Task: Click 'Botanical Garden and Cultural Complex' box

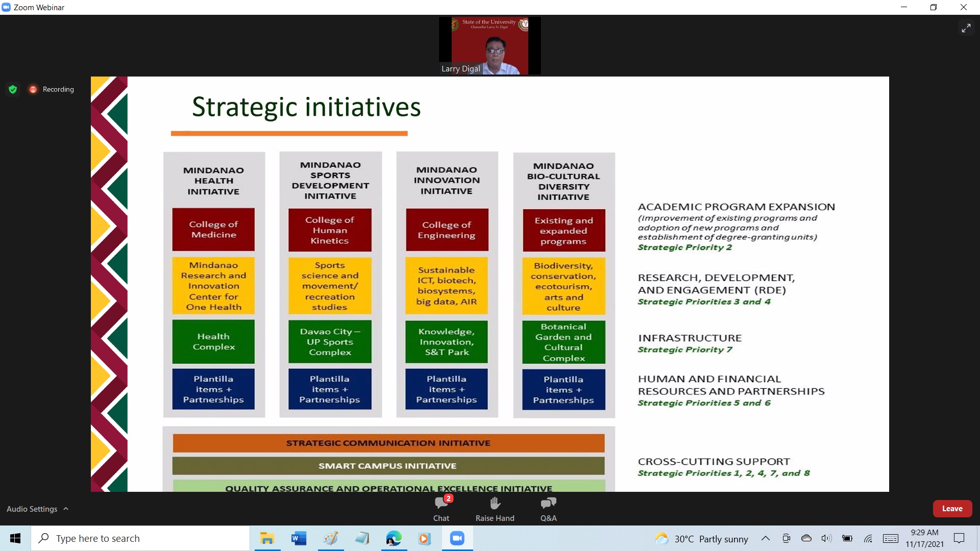Action: pyautogui.click(x=563, y=342)
